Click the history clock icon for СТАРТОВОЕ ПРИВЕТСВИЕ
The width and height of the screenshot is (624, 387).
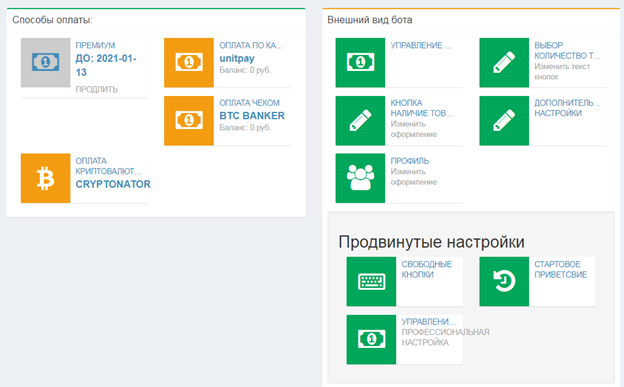[x=504, y=281]
